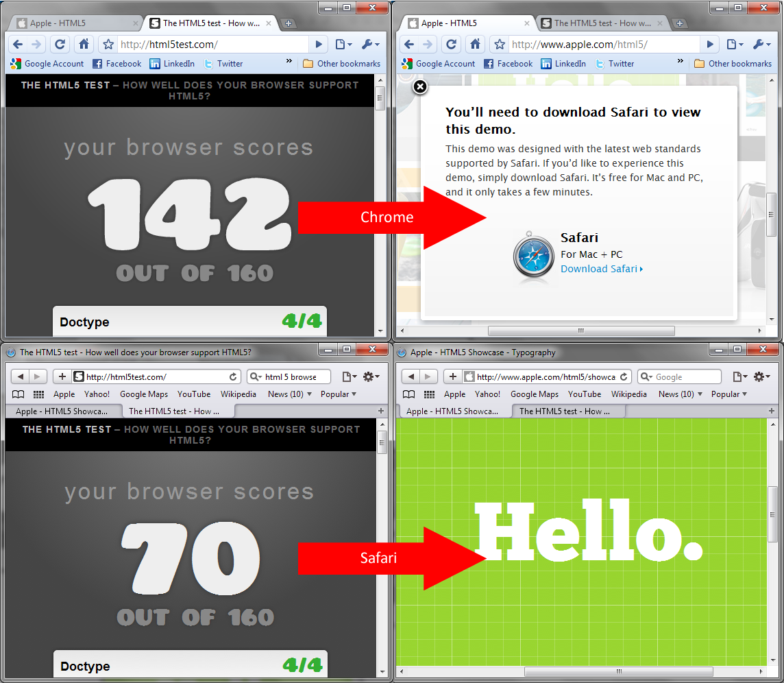
Task: Click the Download Safari link
Action: pos(602,269)
